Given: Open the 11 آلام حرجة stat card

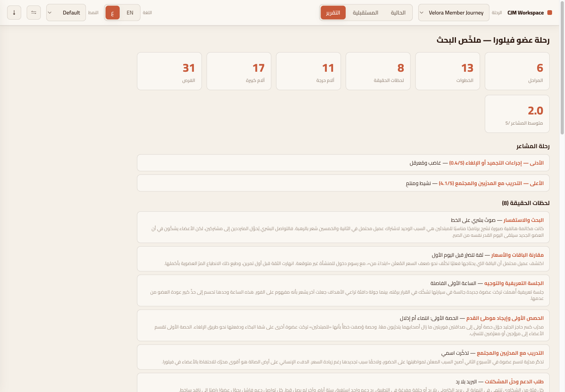Looking at the screenshot, I should 308,71.
